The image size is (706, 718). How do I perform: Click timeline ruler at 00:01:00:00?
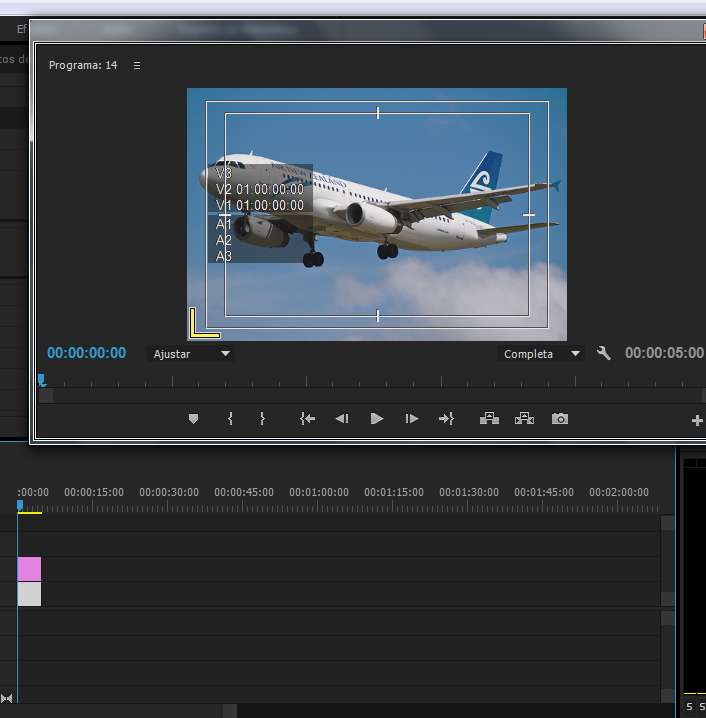point(319,492)
